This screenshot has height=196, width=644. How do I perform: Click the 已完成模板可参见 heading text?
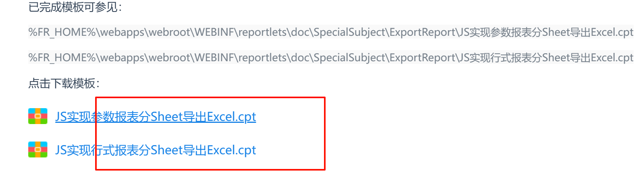click(75, 7)
